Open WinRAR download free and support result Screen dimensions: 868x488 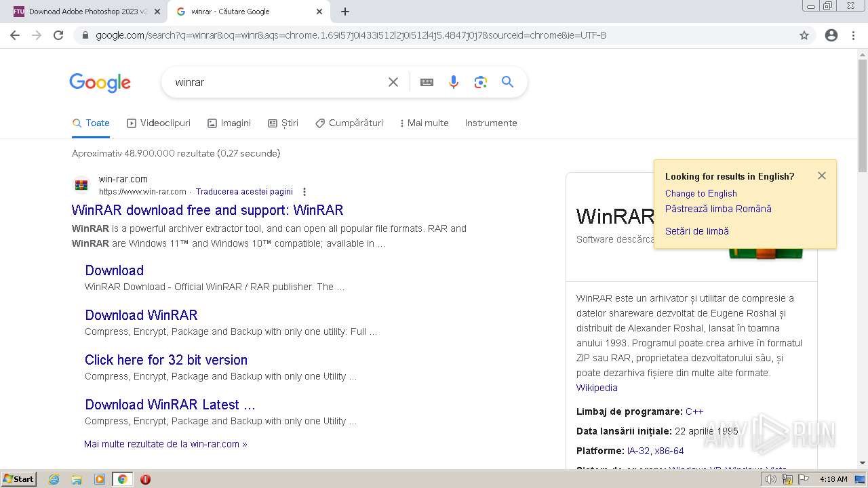(208, 210)
